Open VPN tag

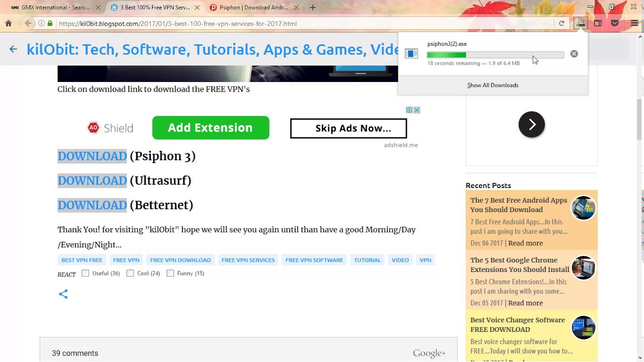426,260
